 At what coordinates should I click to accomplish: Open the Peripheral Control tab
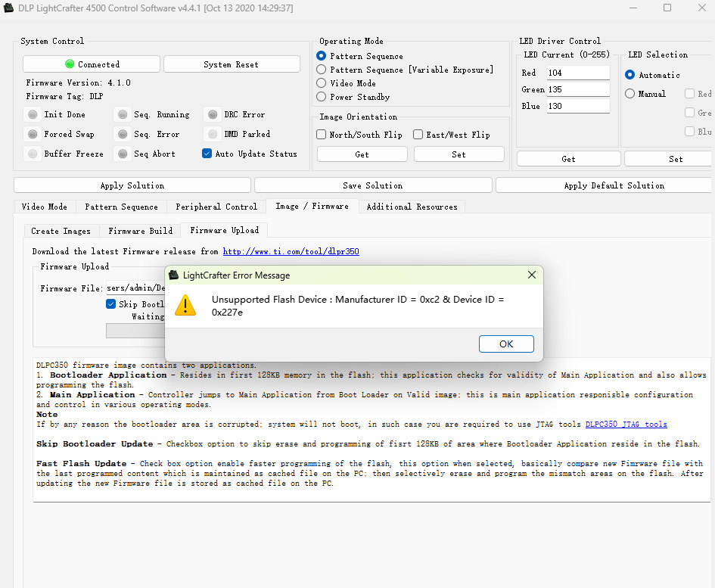(x=216, y=207)
